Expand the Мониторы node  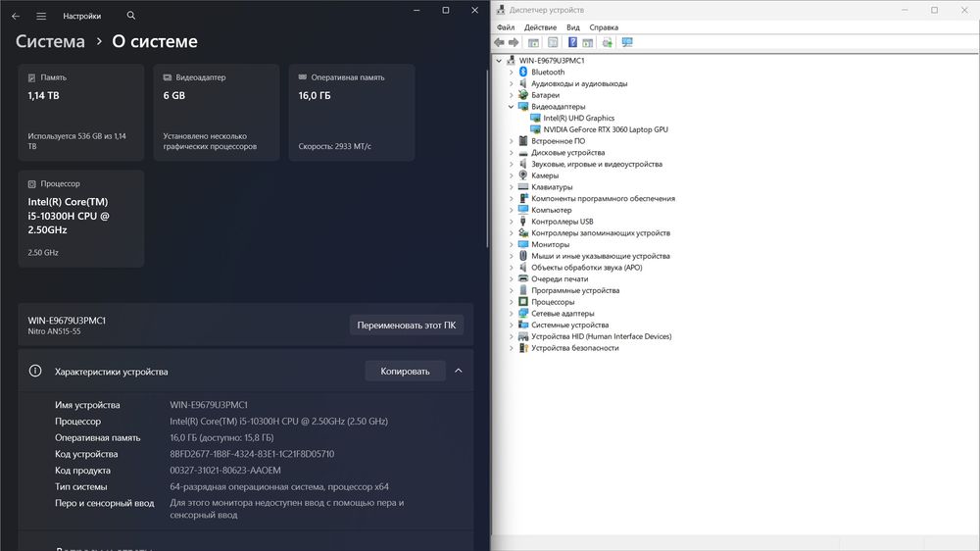click(511, 244)
